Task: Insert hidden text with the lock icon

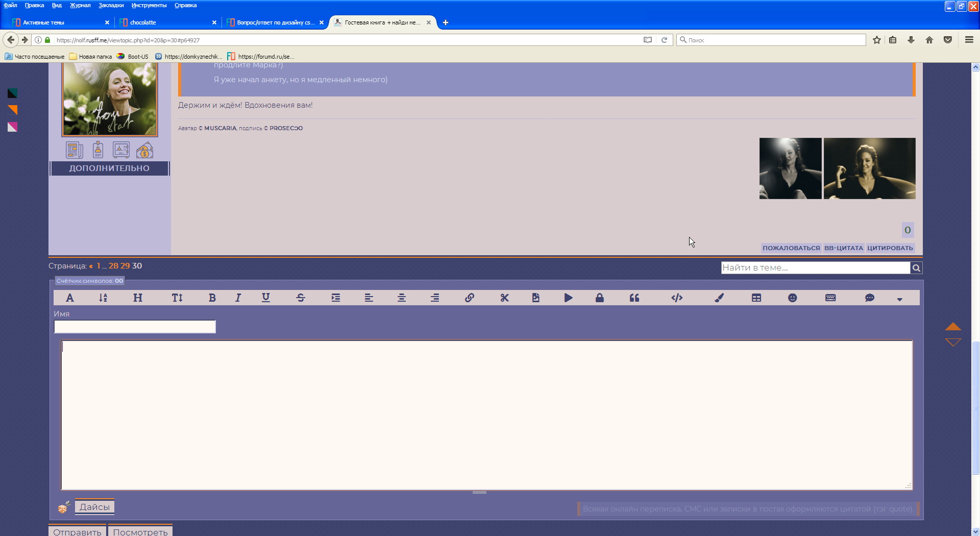Action: tap(600, 298)
